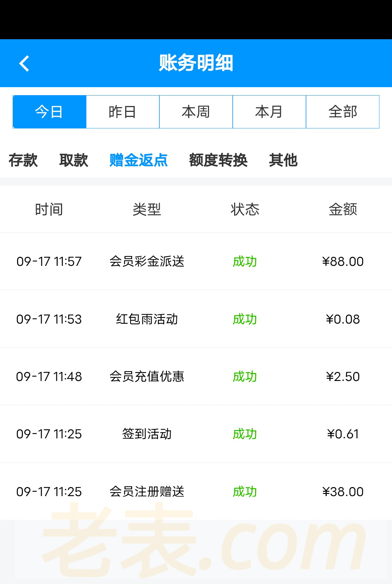Open the 会员彩金派送 record

tap(147, 261)
